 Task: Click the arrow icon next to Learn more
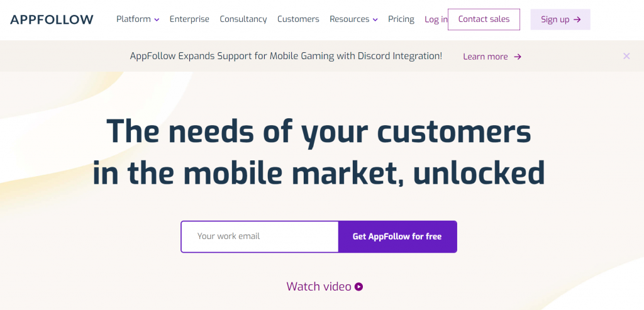click(x=518, y=57)
